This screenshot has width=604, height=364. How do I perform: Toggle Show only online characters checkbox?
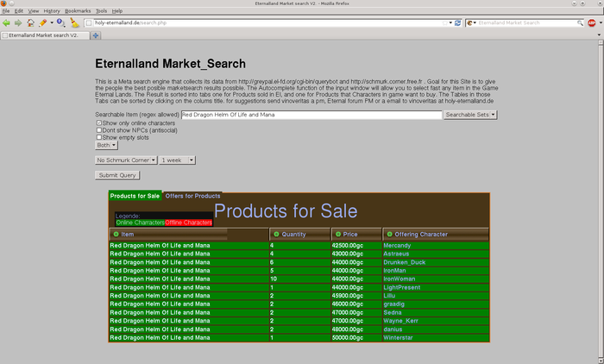[x=99, y=122]
